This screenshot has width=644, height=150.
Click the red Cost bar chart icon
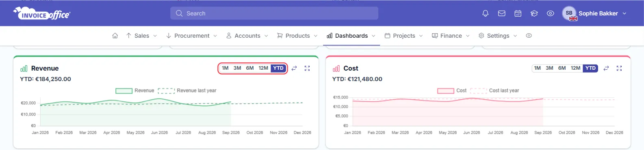coord(336,69)
